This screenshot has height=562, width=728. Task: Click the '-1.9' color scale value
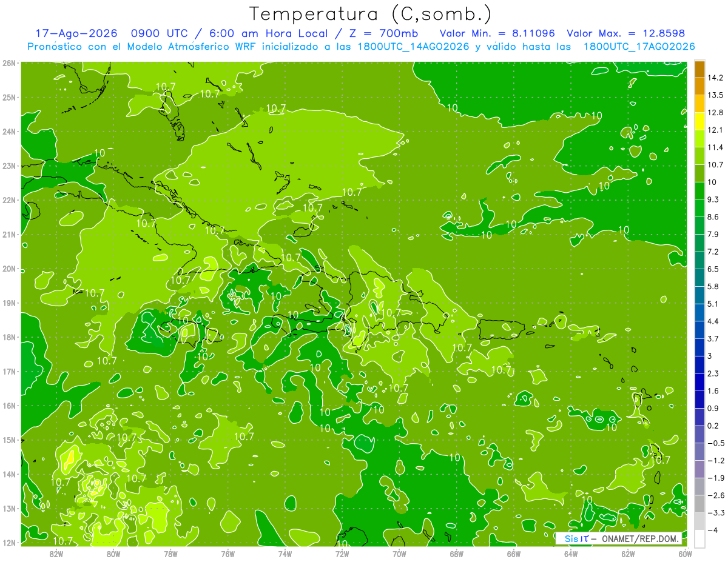point(715,478)
